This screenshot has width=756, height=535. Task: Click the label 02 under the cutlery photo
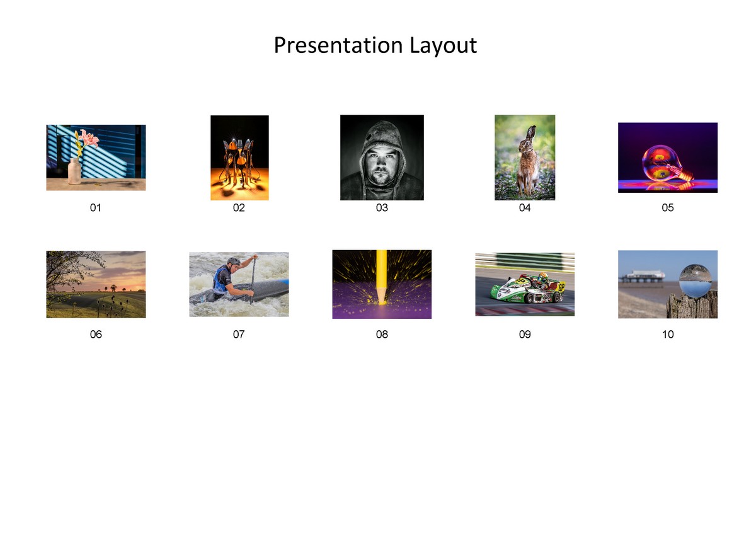(x=239, y=207)
